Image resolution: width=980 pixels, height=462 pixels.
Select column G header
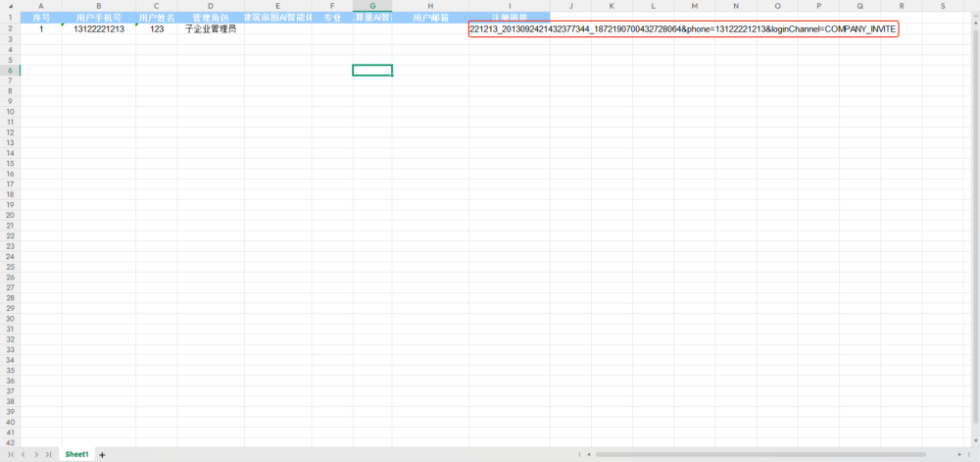pyautogui.click(x=372, y=6)
